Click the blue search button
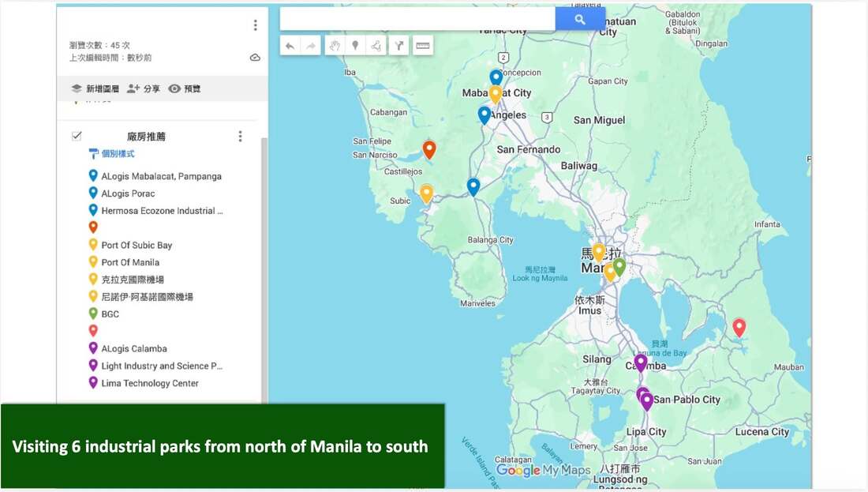Image resolution: width=868 pixels, height=492 pixels. point(580,20)
